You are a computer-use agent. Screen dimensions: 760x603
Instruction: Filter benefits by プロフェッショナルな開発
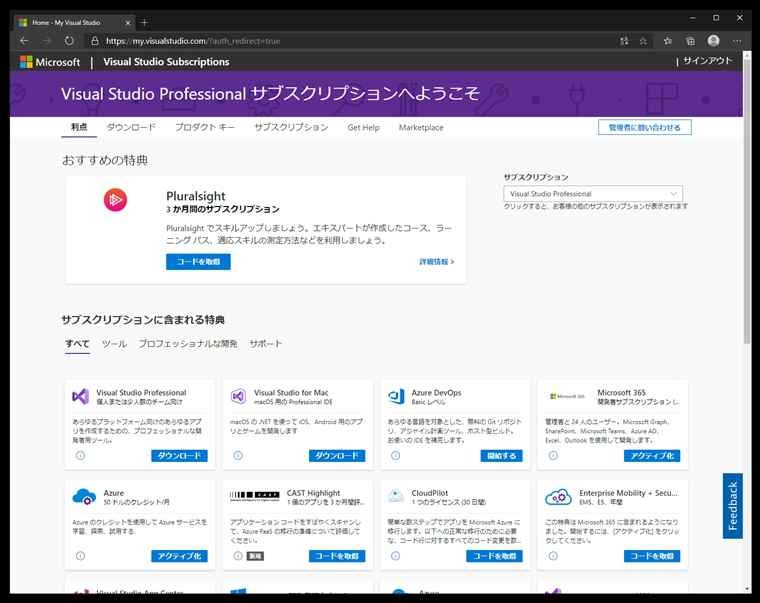coord(188,344)
